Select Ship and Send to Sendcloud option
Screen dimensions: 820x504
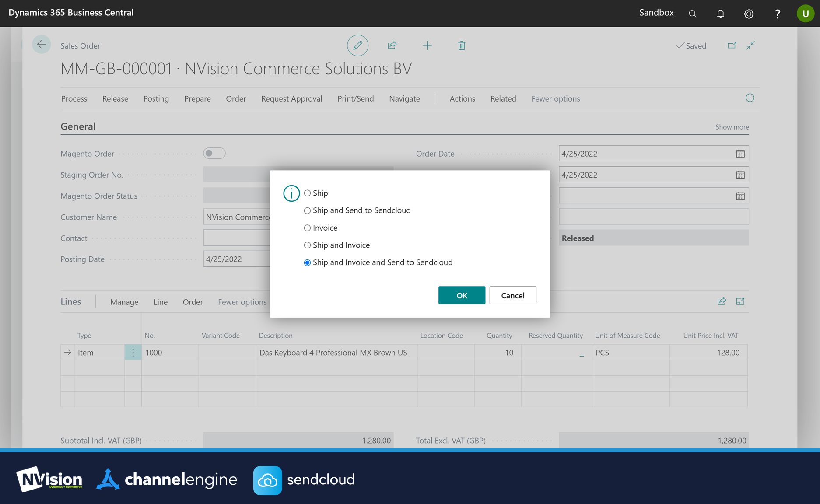[x=307, y=210]
